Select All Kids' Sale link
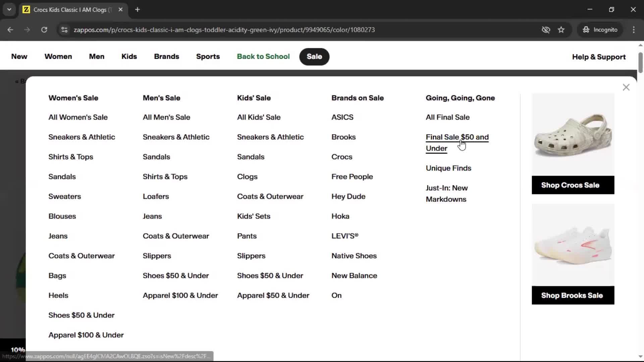 tap(259, 117)
